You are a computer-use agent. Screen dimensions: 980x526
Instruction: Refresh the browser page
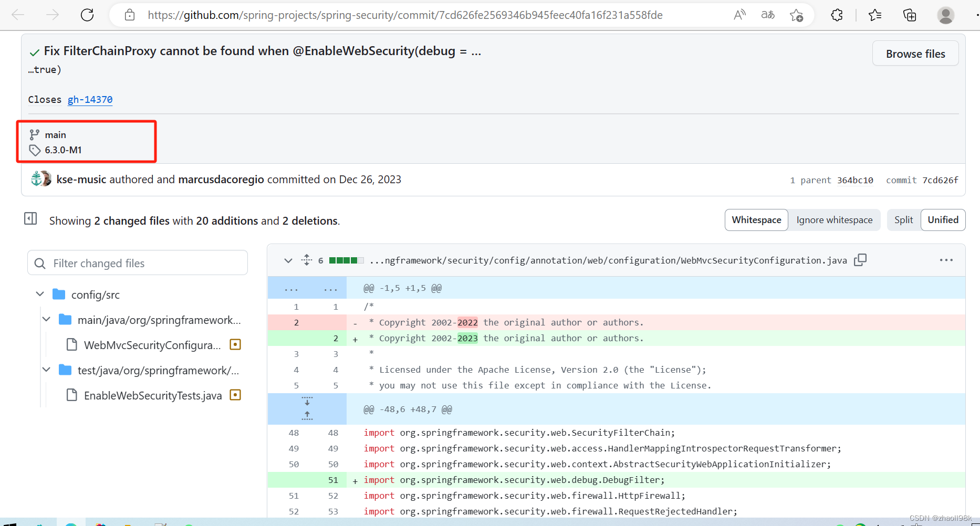pos(87,15)
